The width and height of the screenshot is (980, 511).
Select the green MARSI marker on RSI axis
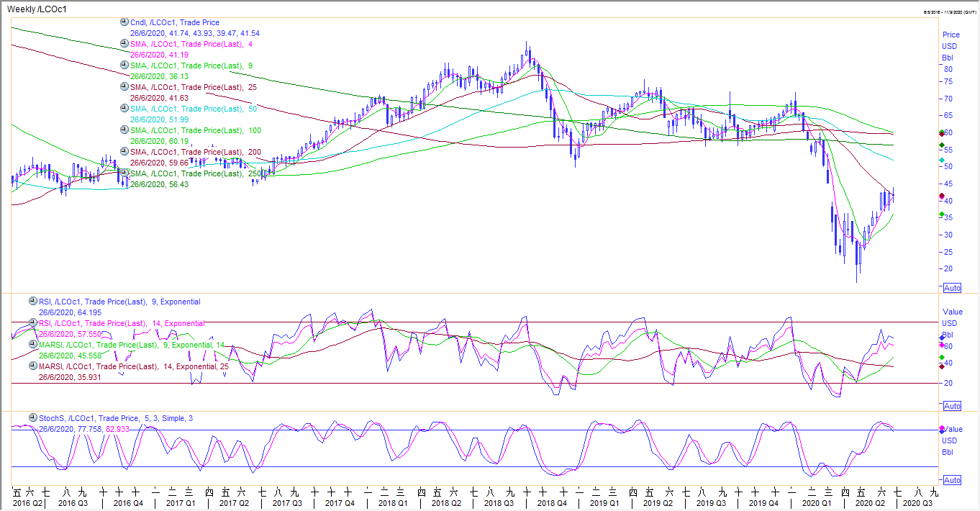(942, 357)
